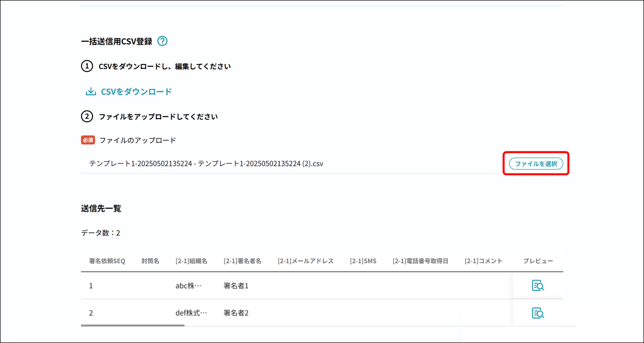Click [2-1]署名者名 column header

tap(243, 261)
